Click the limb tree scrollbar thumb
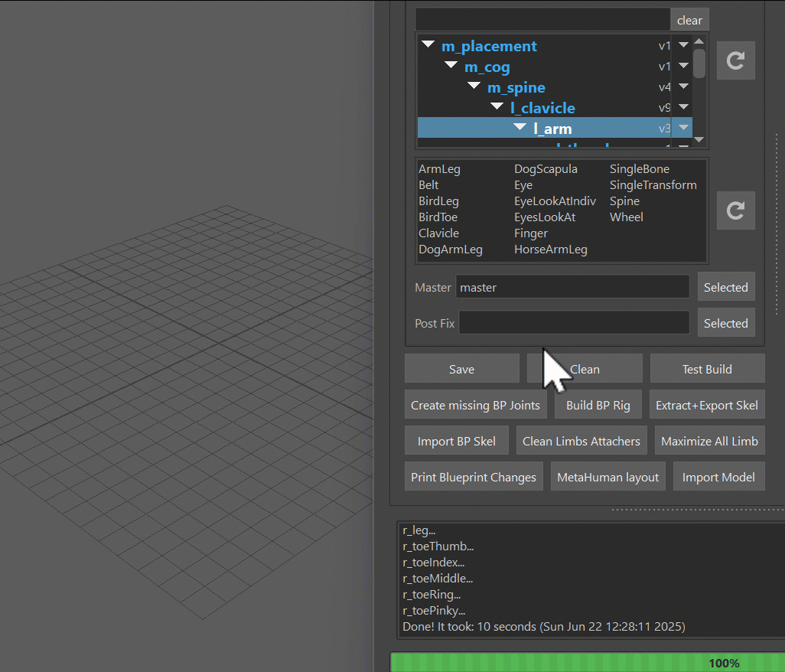 [x=699, y=63]
